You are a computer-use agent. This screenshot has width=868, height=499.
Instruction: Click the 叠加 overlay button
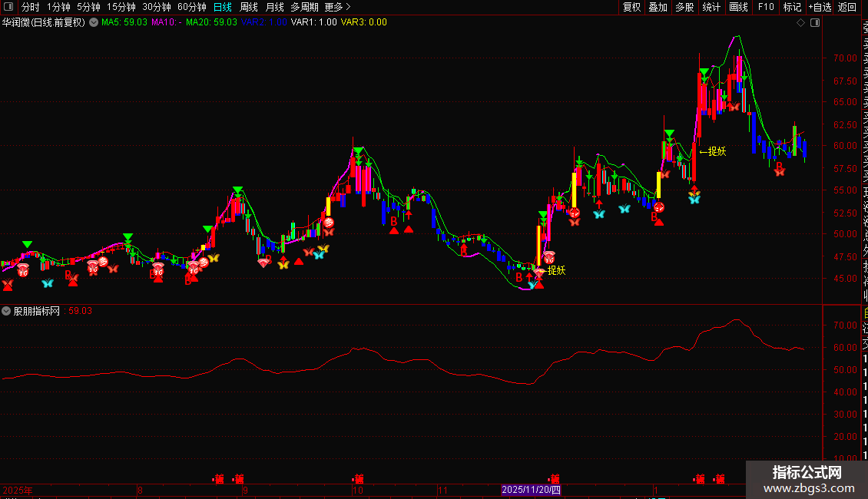point(658,7)
